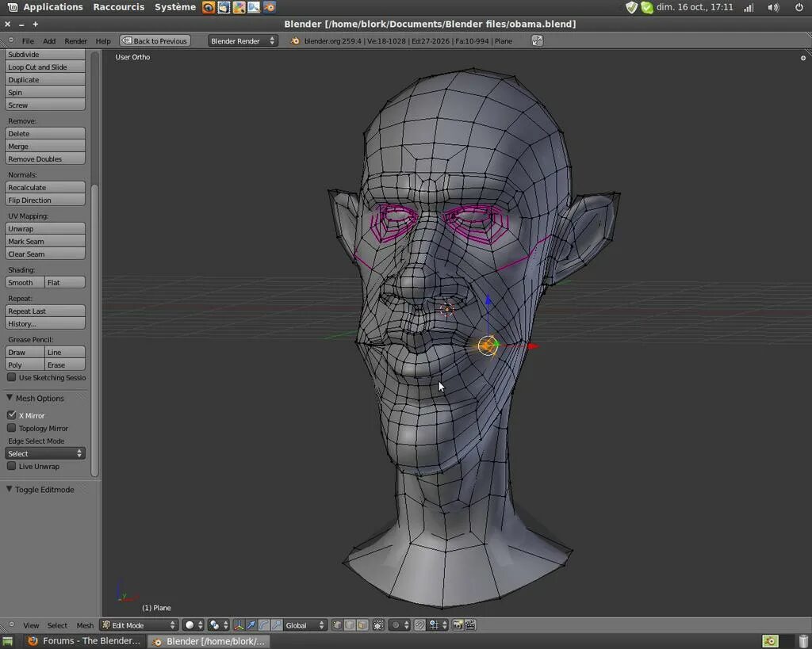812x649 pixels.
Task: Select the rotate manipulator icon
Action: coord(263,624)
